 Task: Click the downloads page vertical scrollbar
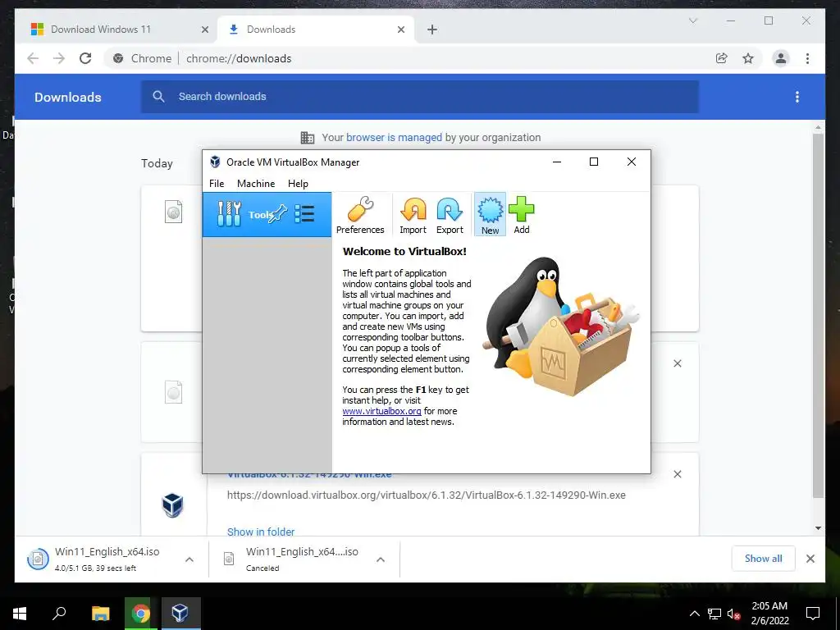click(818, 316)
